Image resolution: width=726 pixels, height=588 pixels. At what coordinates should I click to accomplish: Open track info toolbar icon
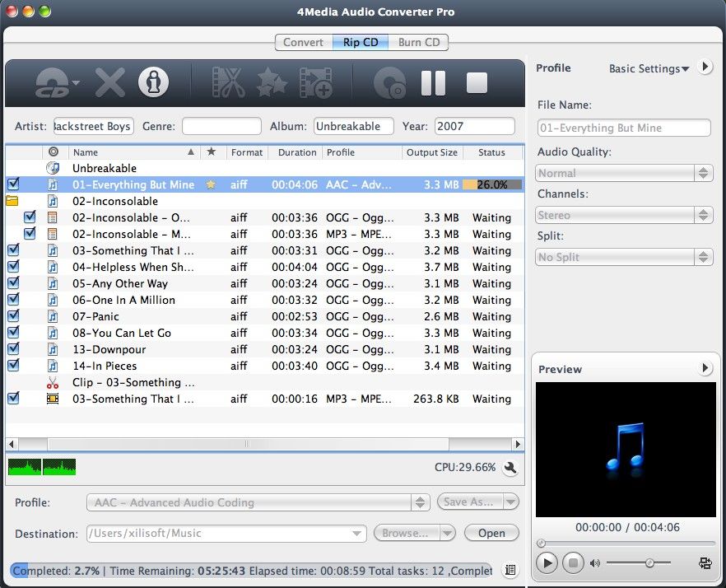[x=153, y=82]
